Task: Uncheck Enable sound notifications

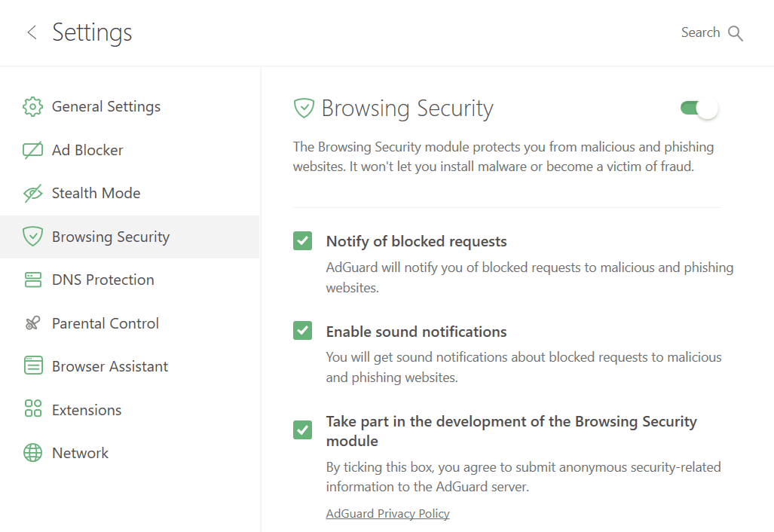Action: pyautogui.click(x=302, y=331)
